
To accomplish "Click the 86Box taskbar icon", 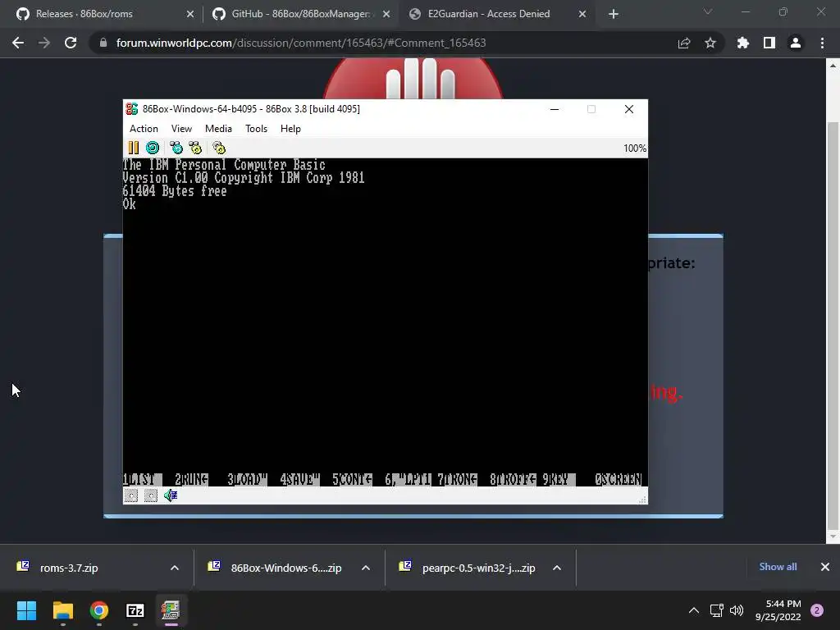I will [171, 610].
